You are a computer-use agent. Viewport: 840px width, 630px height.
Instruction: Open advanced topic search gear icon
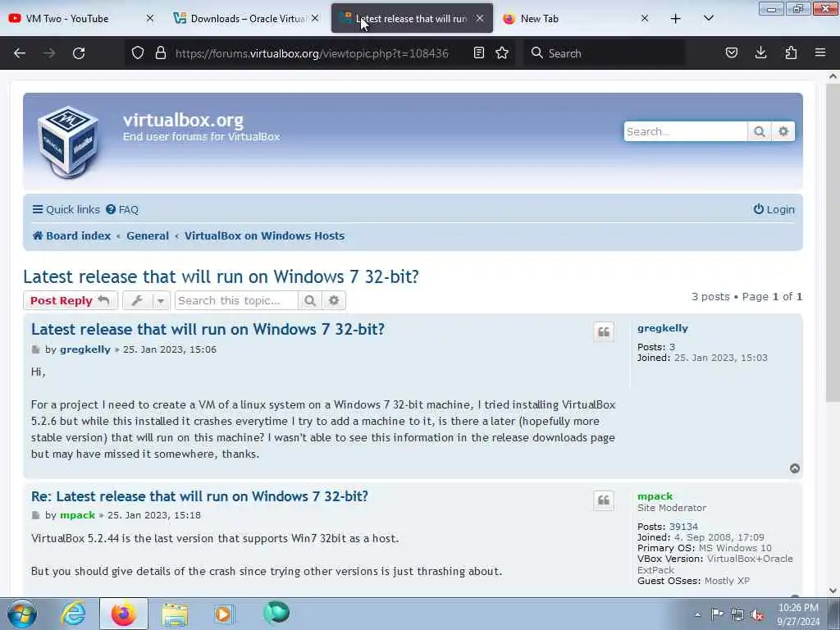[334, 300]
